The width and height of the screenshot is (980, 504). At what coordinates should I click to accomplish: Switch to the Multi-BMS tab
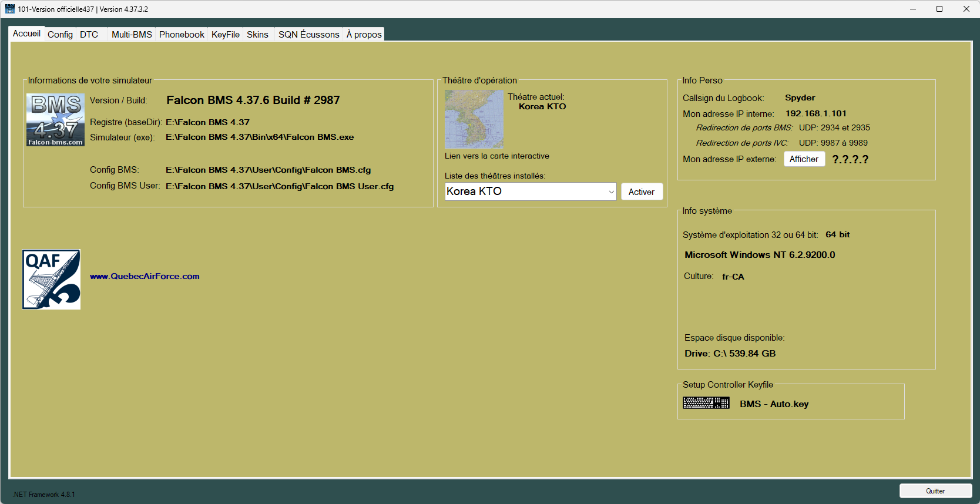(x=132, y=35)
